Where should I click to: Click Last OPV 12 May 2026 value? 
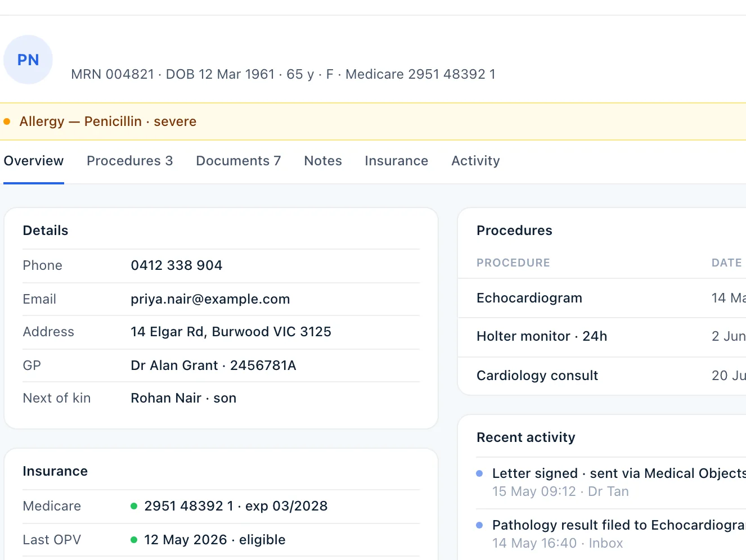(x=214, y=540)
